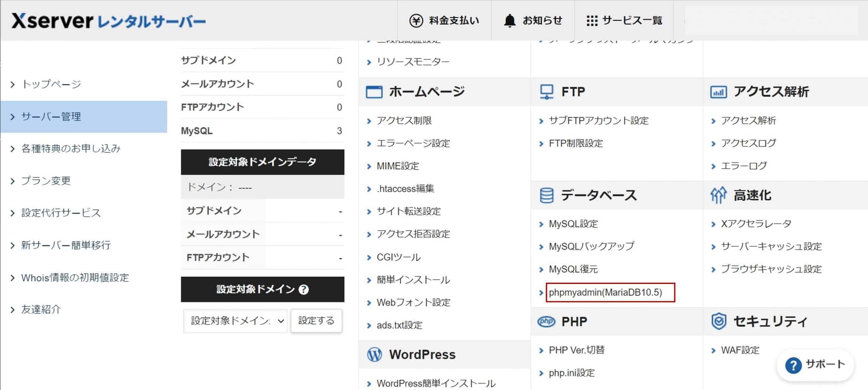868x390 pixels.
Task: Open the アクセス制限 link
Action: (404, 121)
